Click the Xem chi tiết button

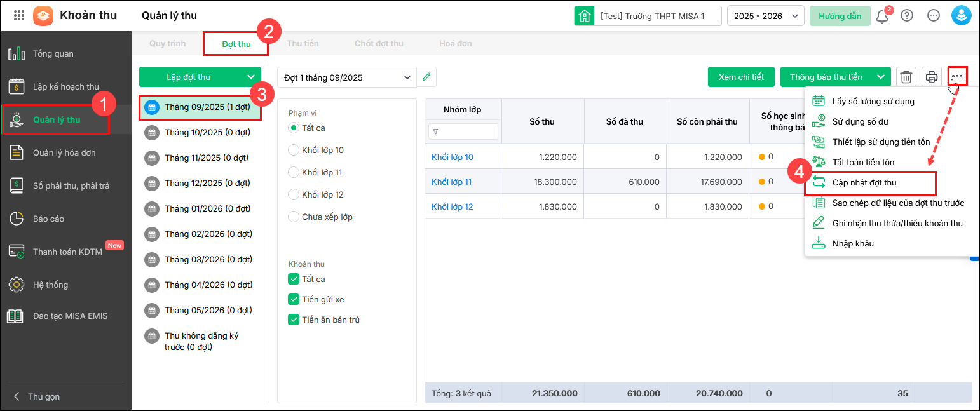point(741,77)
